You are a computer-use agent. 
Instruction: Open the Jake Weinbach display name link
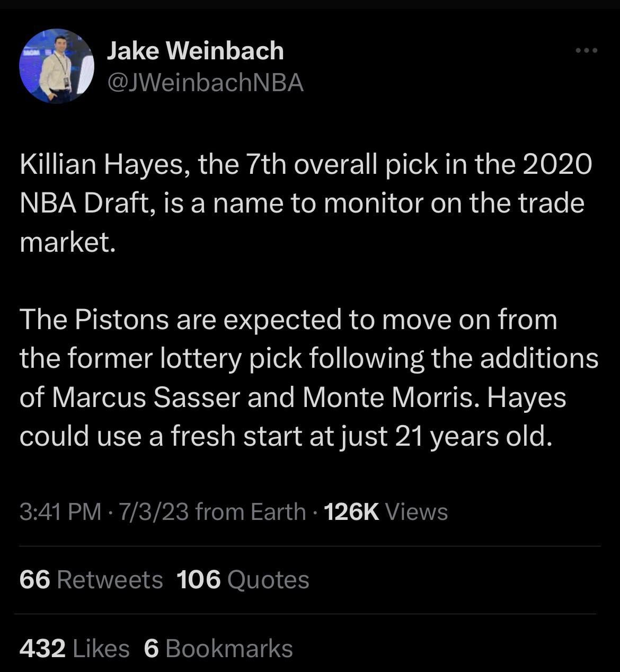(195, 51)
